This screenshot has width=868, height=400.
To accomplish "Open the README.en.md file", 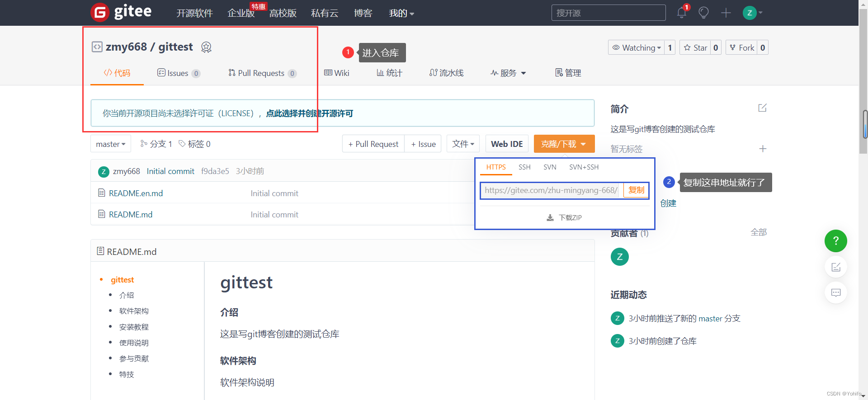I will tap(136, 193).
